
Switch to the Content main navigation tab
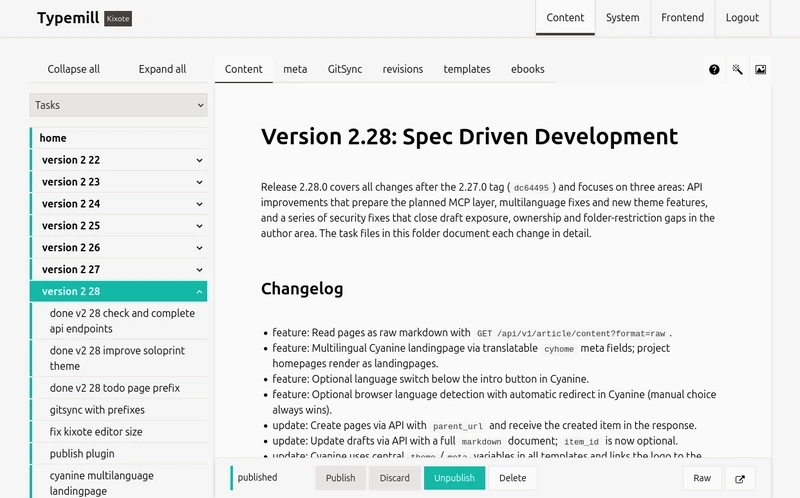point(565,18)
